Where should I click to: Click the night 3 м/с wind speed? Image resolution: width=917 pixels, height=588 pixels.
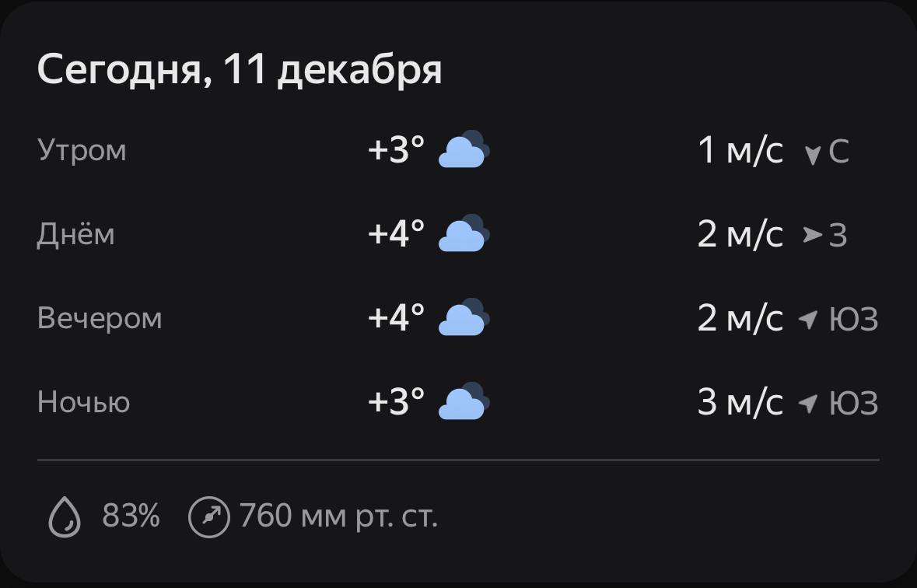tap(740, 403)
